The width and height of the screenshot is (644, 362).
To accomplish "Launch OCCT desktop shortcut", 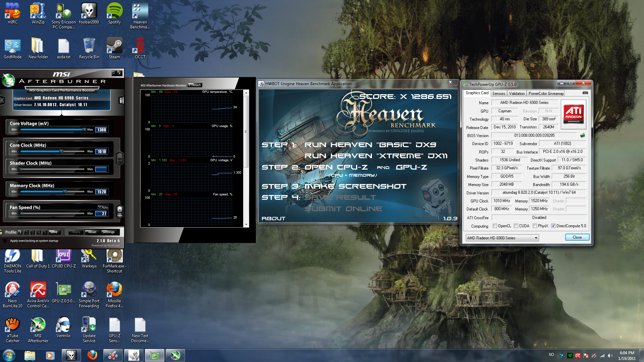I will (x=140, y=49).
